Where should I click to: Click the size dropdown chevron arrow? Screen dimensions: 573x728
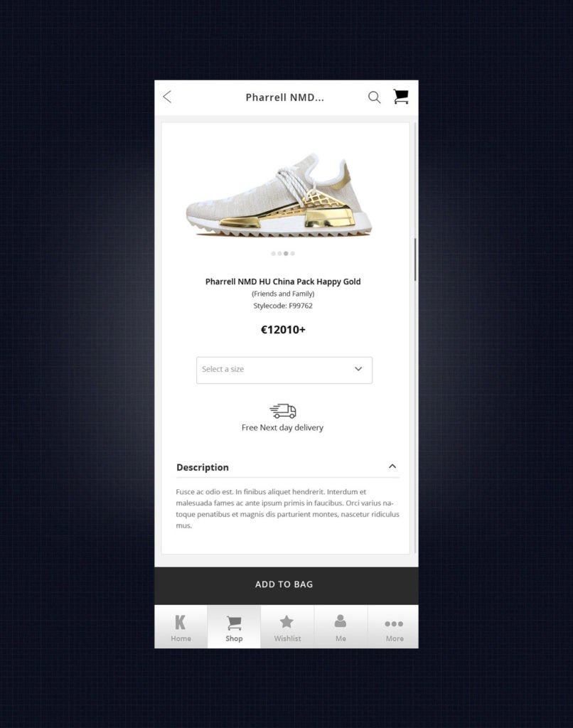358,369
